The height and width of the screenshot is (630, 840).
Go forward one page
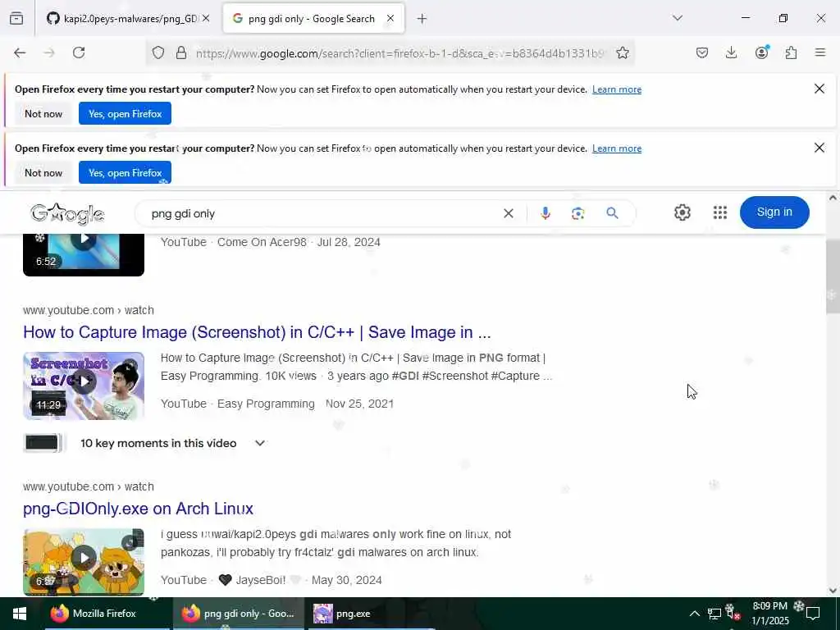pos(49,52)
